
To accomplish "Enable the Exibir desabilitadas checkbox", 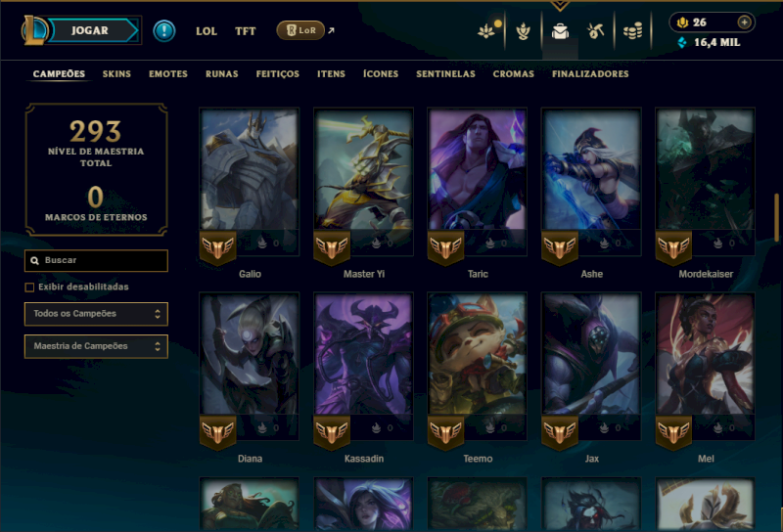I will [x=29, y=287].
